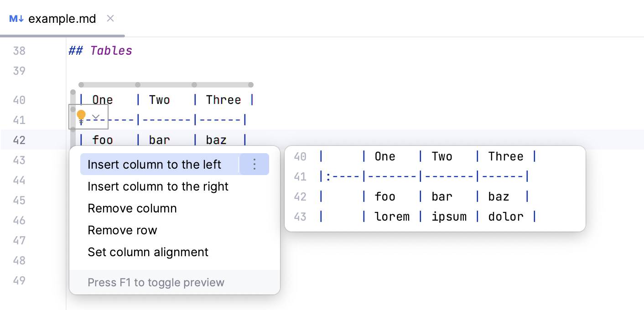Choose Remove column from the menu
Viewport: 644px width, 310px height.
(132, 208)
